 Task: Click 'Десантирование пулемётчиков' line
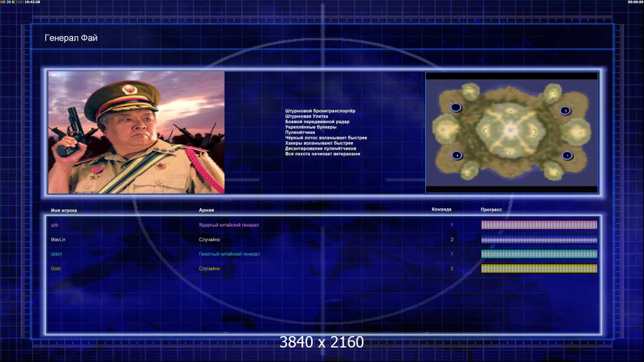click(320, 148)
